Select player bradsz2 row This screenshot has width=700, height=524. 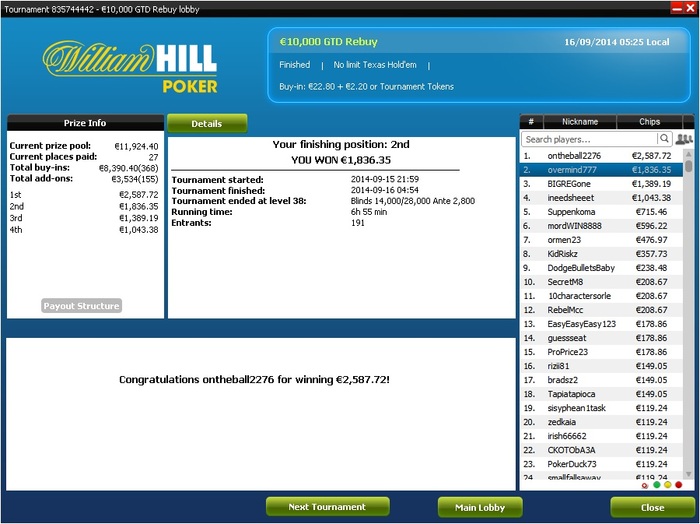click(x=601, y=380)
